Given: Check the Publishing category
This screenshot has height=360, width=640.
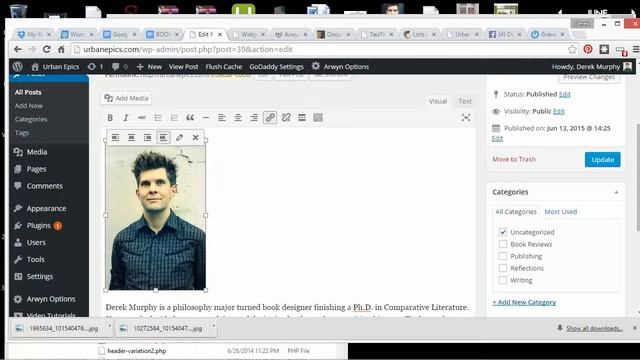Looking at the screenshot, I should [x=503, y=256].
